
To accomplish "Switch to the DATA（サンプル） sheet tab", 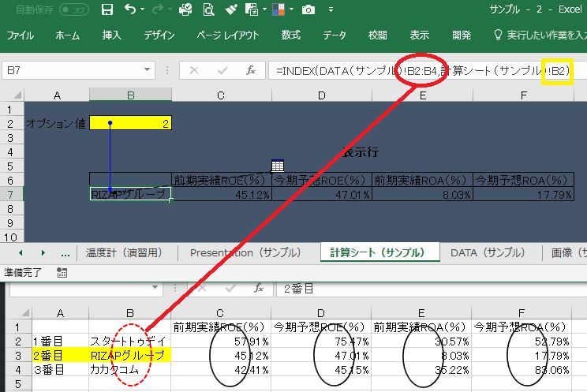I will tap(481, 253).
